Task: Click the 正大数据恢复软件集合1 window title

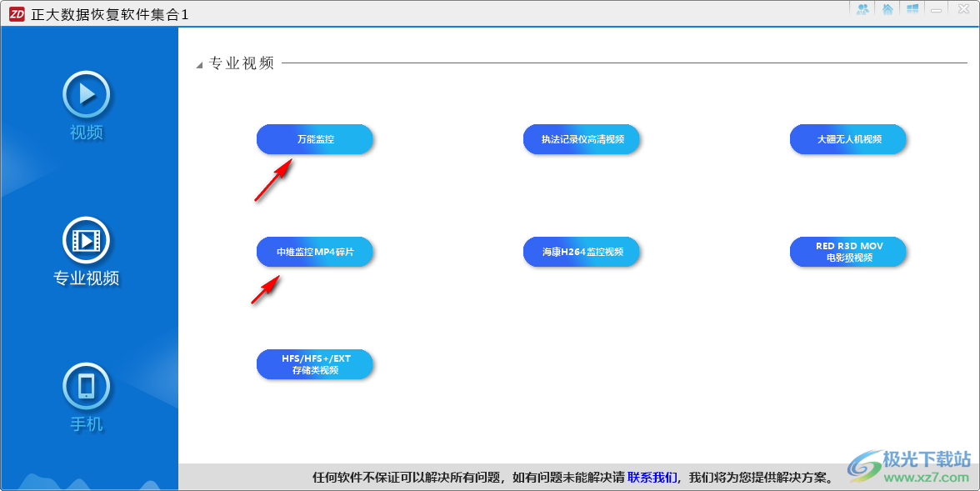Action: [x=110, y=14]
